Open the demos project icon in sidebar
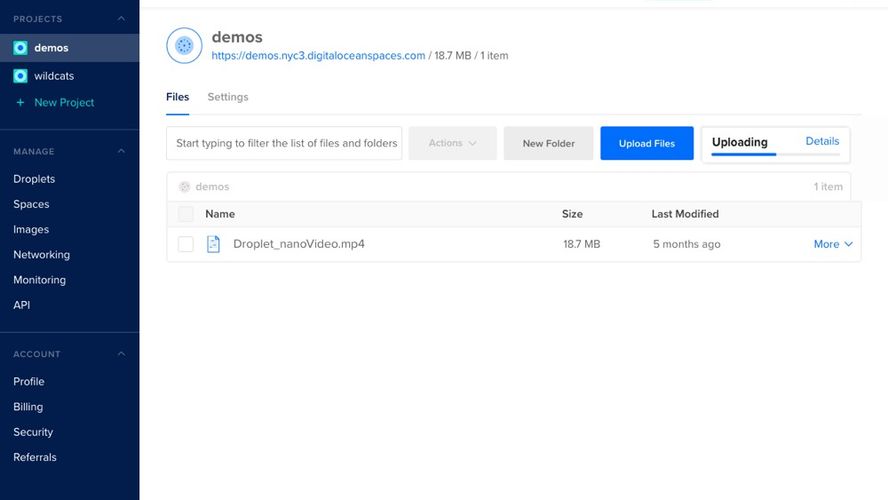 click(x=20, y=48)
